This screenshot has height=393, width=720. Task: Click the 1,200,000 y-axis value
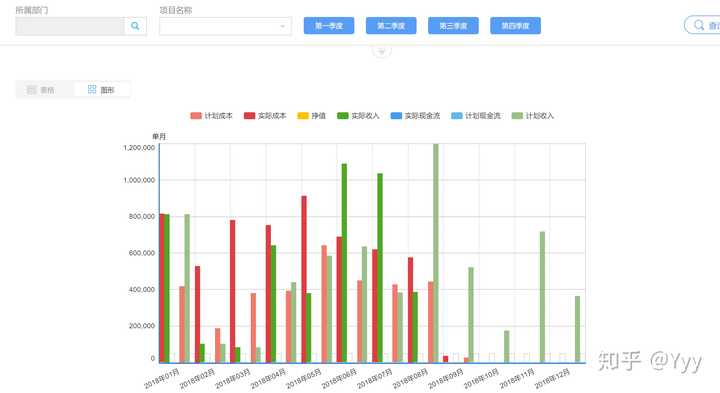(139, 147)
